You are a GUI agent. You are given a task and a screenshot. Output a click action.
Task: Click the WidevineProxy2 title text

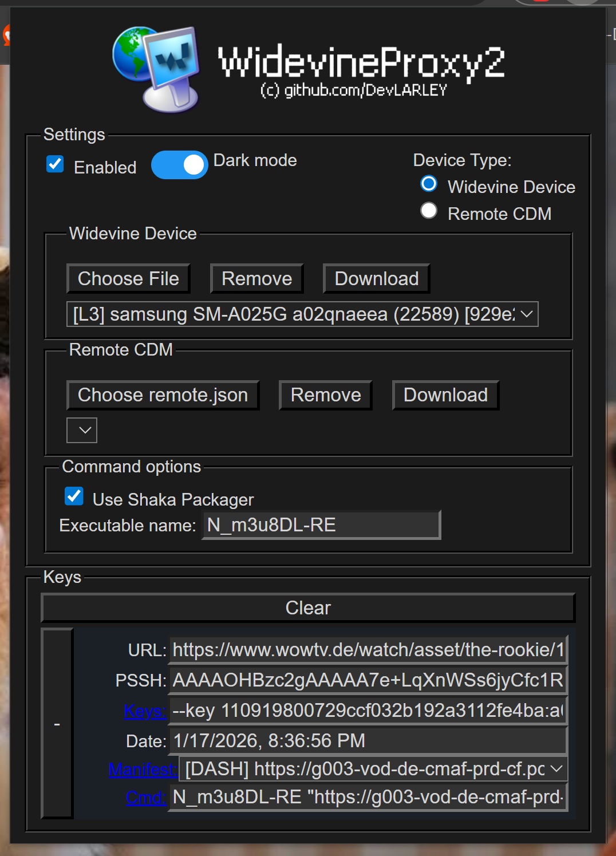361,62
